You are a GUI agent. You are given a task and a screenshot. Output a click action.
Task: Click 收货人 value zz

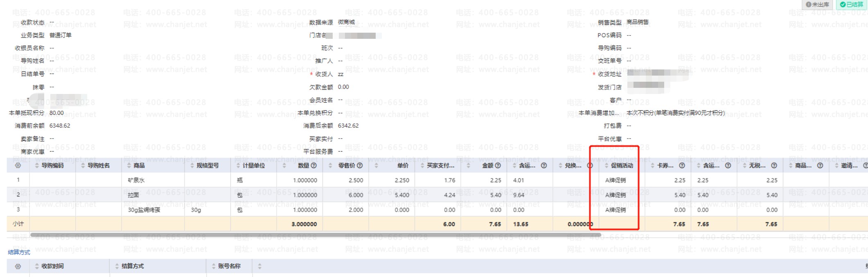pos(340,74)
